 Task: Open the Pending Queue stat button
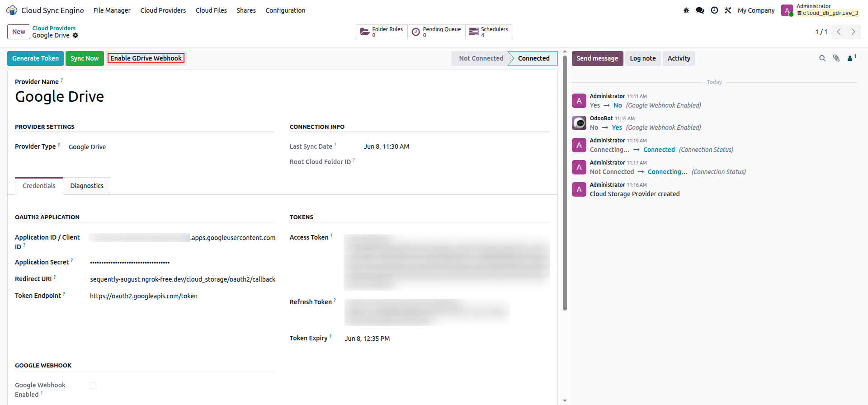pyautogui.click(x=436, y=32)
